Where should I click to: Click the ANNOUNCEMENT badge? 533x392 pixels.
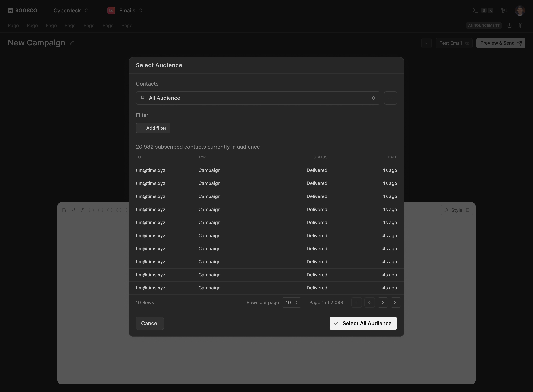pos(484,26)
